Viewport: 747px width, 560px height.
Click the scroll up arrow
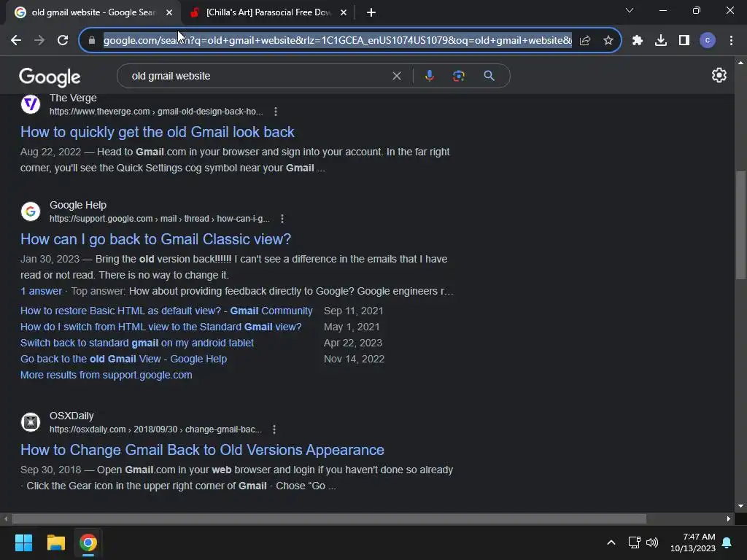click(x=740, y=63)
